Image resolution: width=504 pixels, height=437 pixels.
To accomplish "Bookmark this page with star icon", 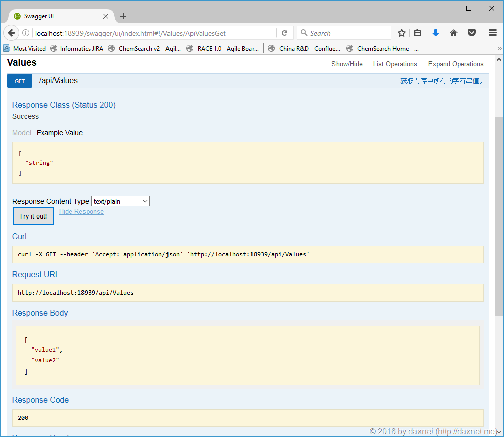I will click(401, 33).
